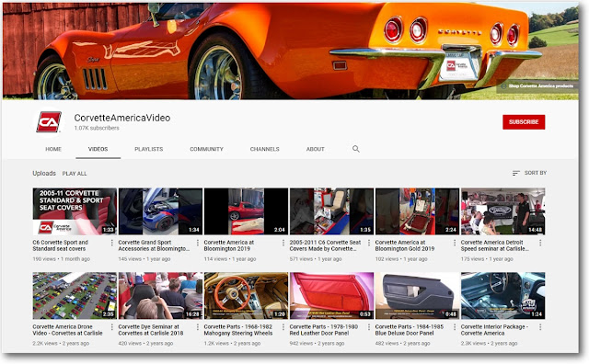Viewport: 589px width, 364px height.
Task: Open options menu for Blue Deluxe Door Panel video
Action: [455, 327]
